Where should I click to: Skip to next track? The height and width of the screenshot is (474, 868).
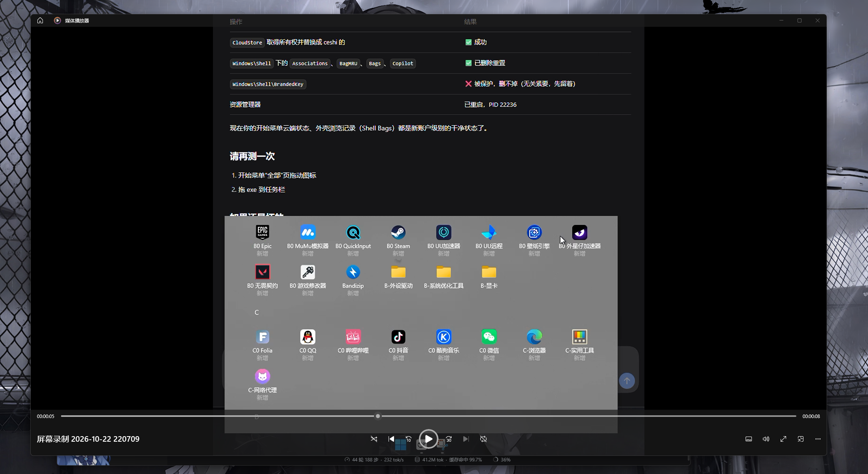(466, 439)
